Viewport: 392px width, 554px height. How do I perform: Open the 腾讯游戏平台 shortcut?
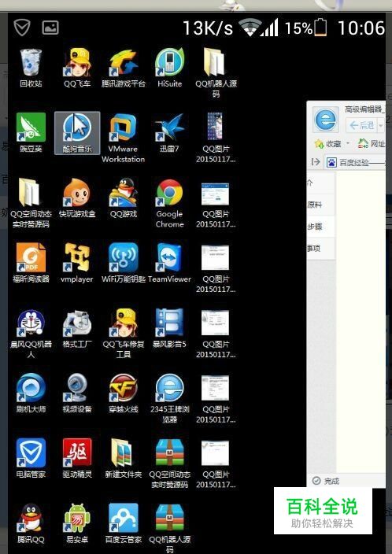tap(124, 68)
